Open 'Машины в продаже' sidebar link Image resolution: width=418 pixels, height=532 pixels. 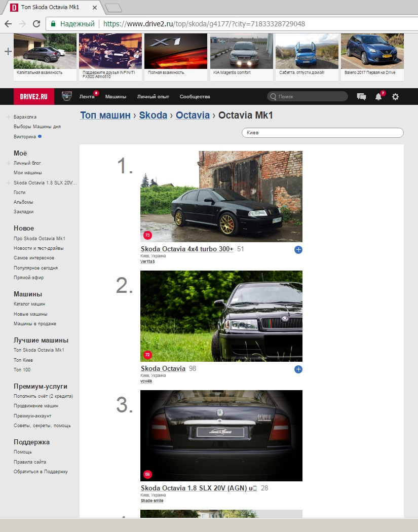coord(35,324)
